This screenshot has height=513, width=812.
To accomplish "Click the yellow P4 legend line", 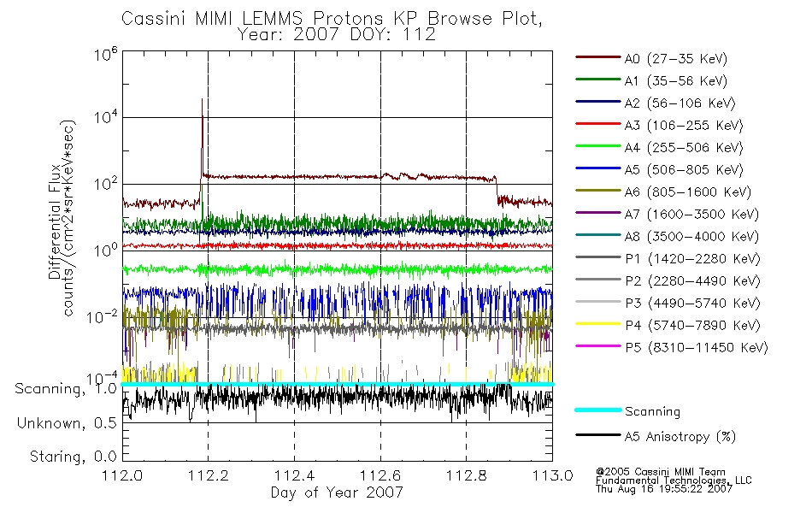I will (597, 324).
